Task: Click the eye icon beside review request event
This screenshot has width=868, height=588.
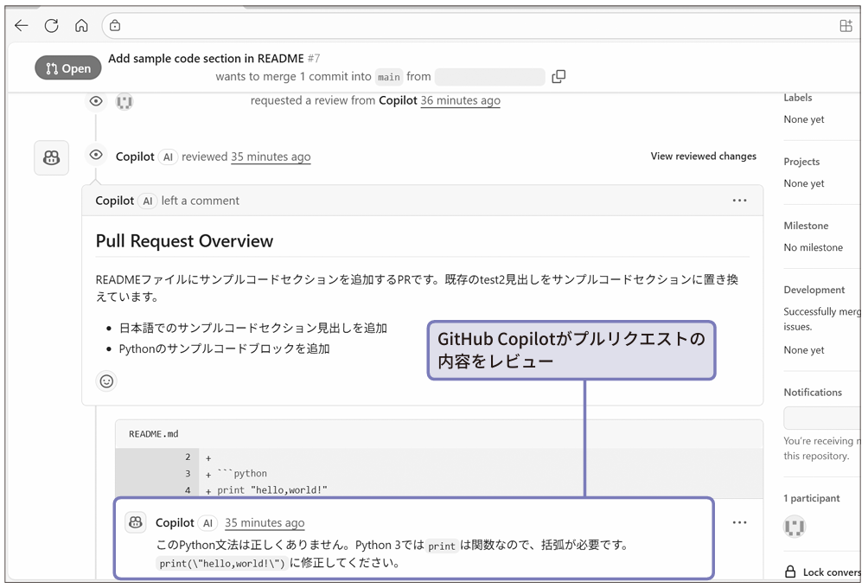Action: pyautogui.click(x=96, y=101)
